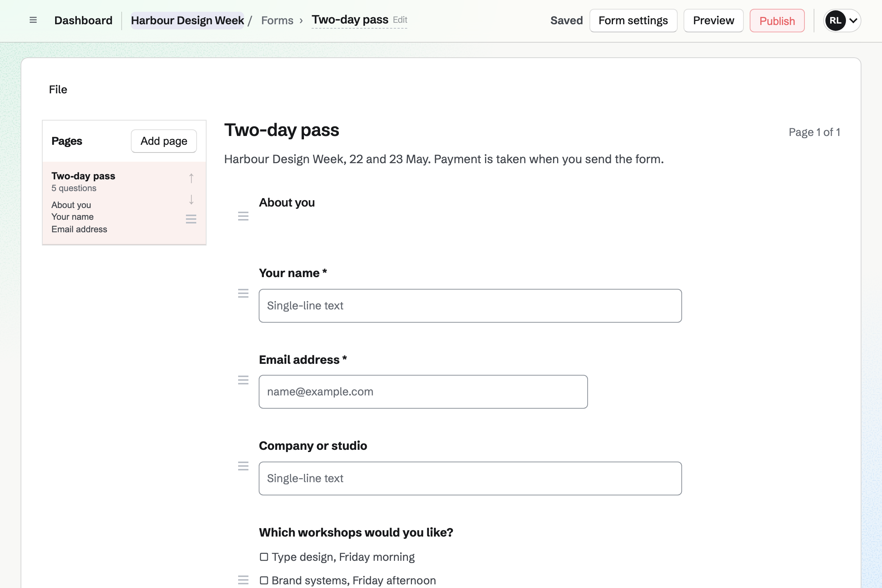Viewport: 882px width, 588px height.
Task: Move Two-day pass page up
Action: tap(191, 178)
